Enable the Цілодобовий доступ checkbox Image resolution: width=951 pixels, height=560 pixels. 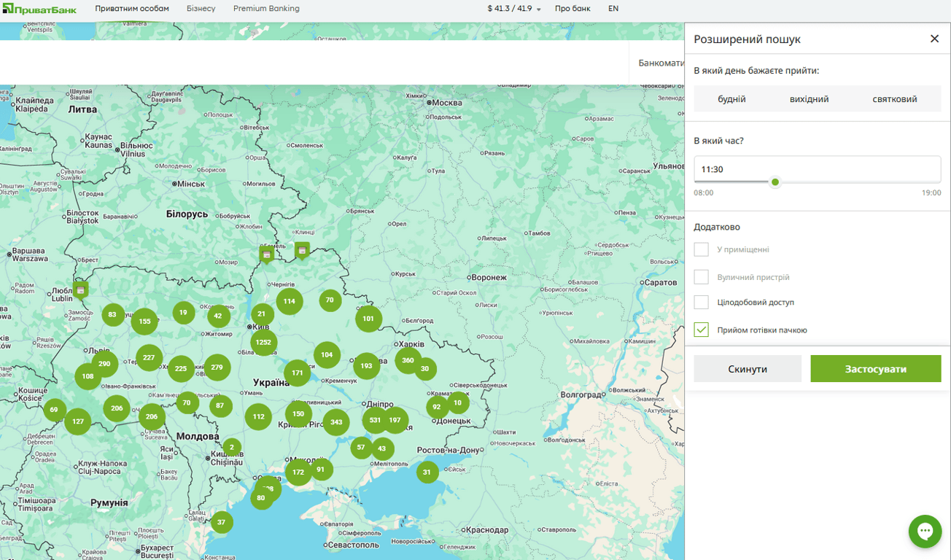[x=701, y=302]
